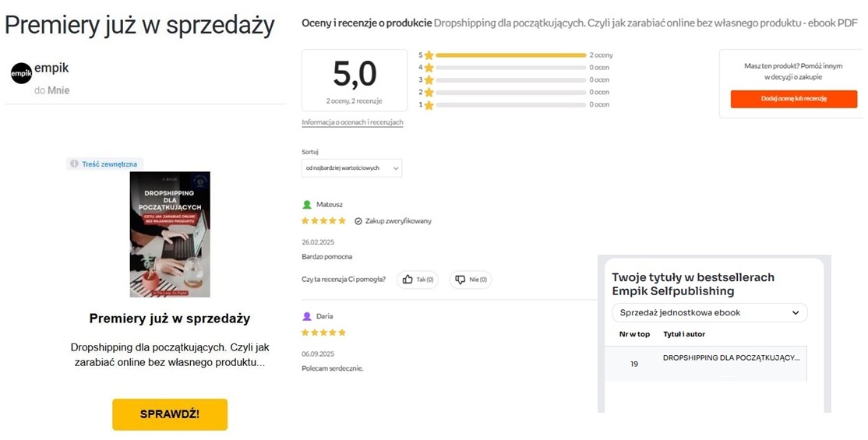
Task: Click the empik logo avatar
Action: [x=21, y=73]
